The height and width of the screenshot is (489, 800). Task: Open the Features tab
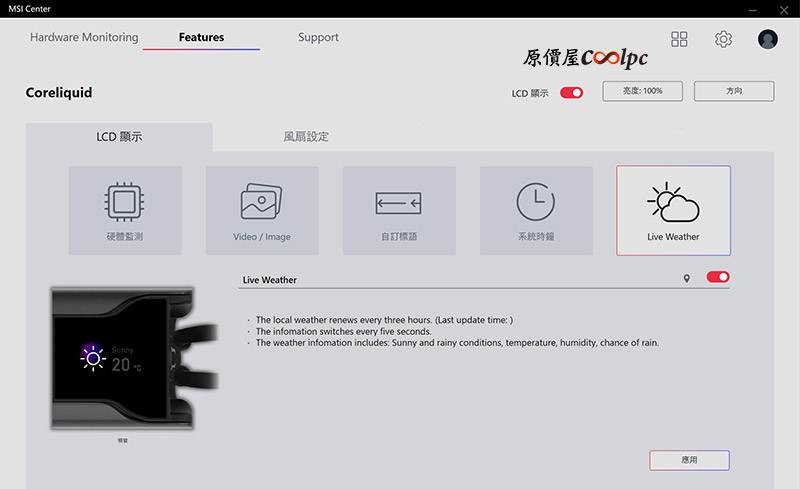point(202,37)
